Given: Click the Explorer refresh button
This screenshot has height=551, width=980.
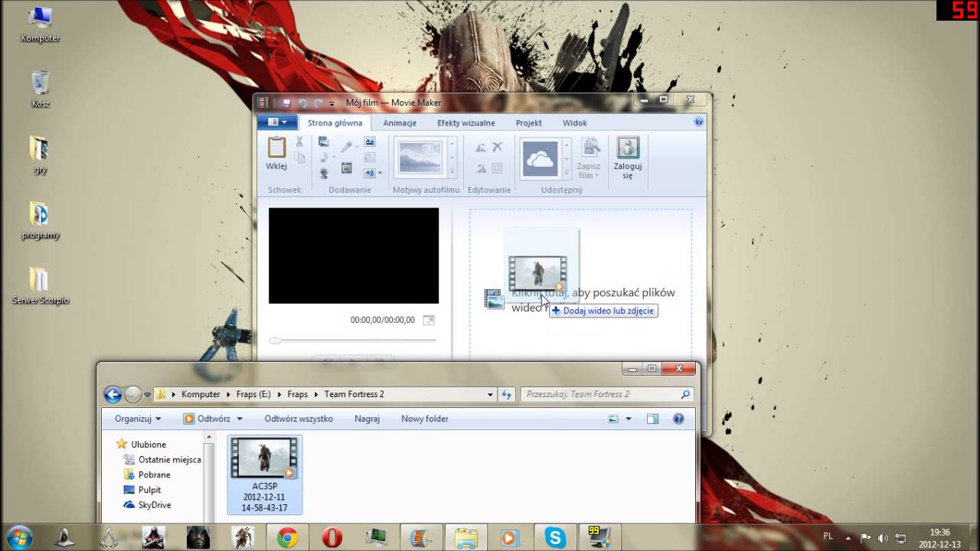Looking at the screenshot, I should tap(506, 394).
